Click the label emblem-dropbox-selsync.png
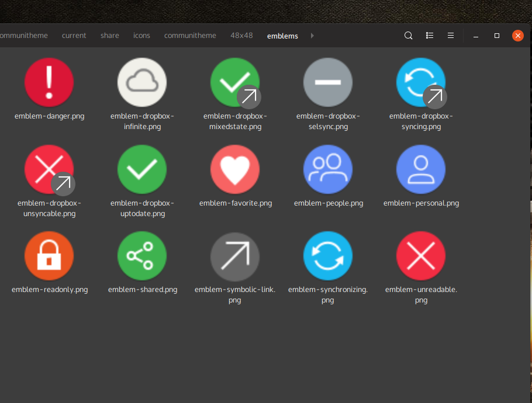The width and height of the screenshot is (532, 403). pyautogui.click(x=328, y=121)
